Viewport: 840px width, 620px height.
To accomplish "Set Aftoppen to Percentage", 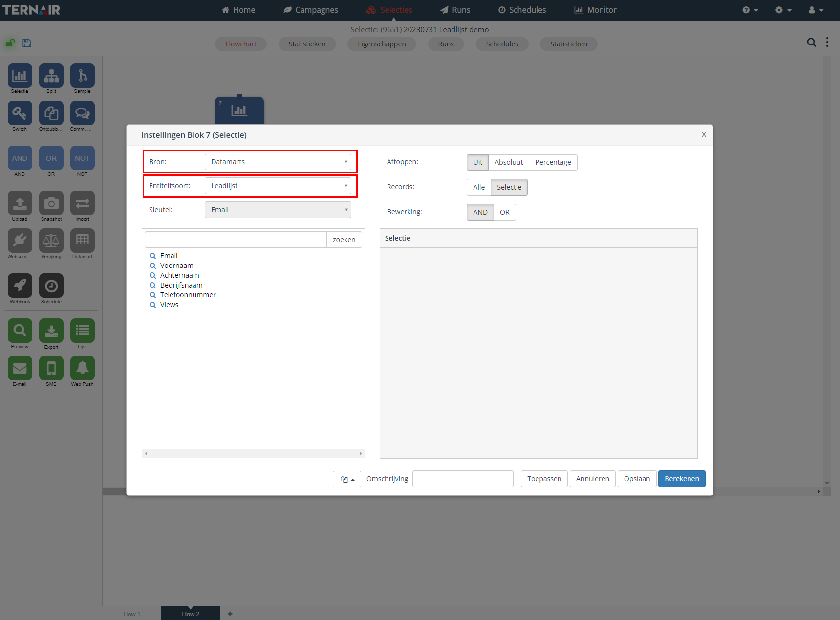I will (x=553, y=162).
